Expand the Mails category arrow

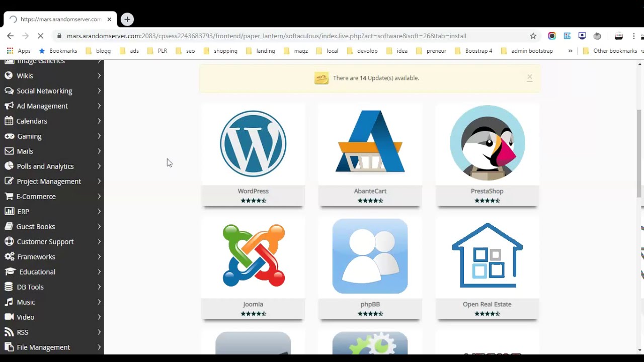pos(99,151)
